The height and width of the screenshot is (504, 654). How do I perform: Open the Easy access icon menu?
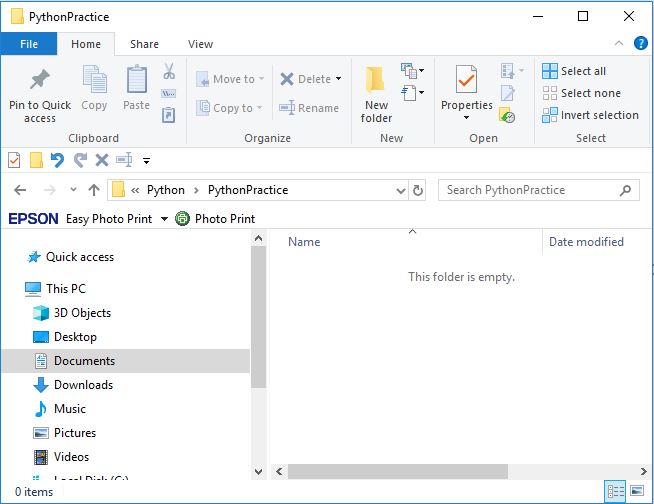click(413, 93)
